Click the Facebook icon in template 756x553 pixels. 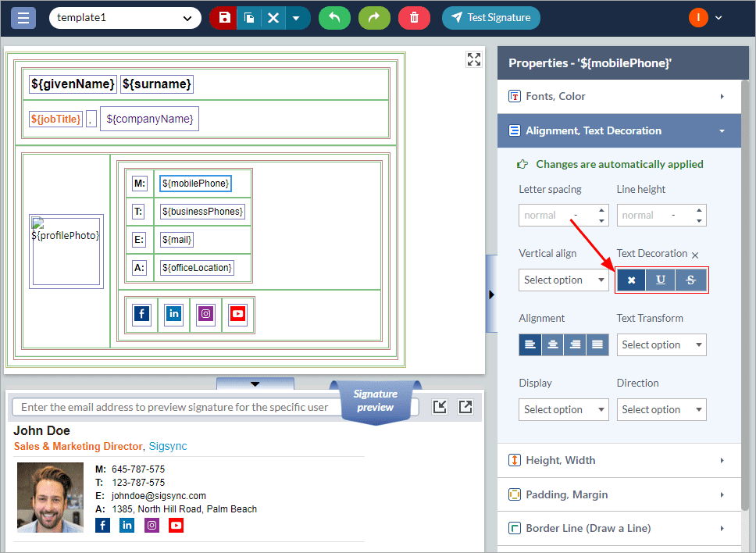click(141, 314)
